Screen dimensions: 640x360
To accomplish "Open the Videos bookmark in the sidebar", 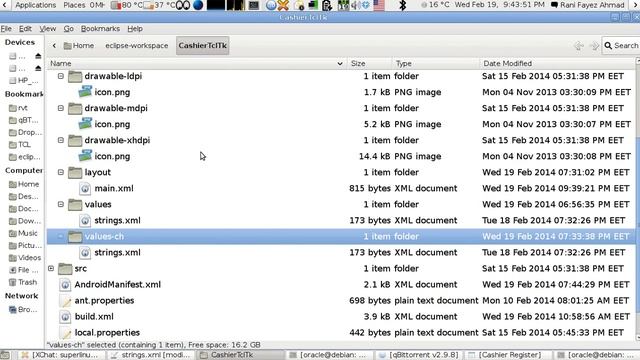I will pyautogui.click(x=25, y=258).
